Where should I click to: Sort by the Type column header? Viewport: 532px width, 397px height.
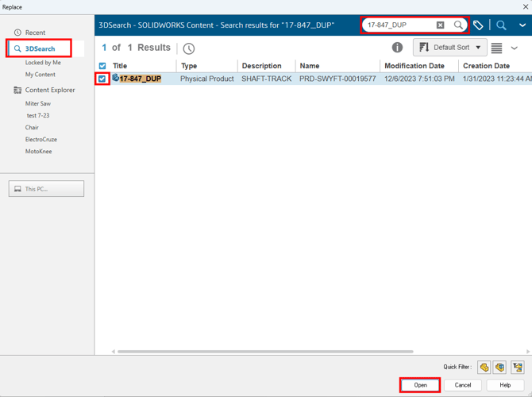(x=189, y=66)
